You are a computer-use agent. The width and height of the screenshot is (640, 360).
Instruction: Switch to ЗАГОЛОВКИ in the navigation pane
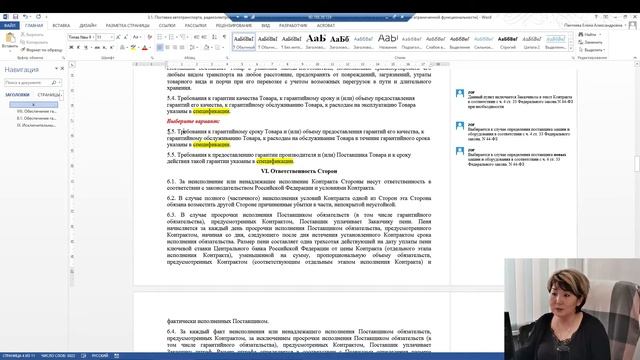click(x=17, y=95)
